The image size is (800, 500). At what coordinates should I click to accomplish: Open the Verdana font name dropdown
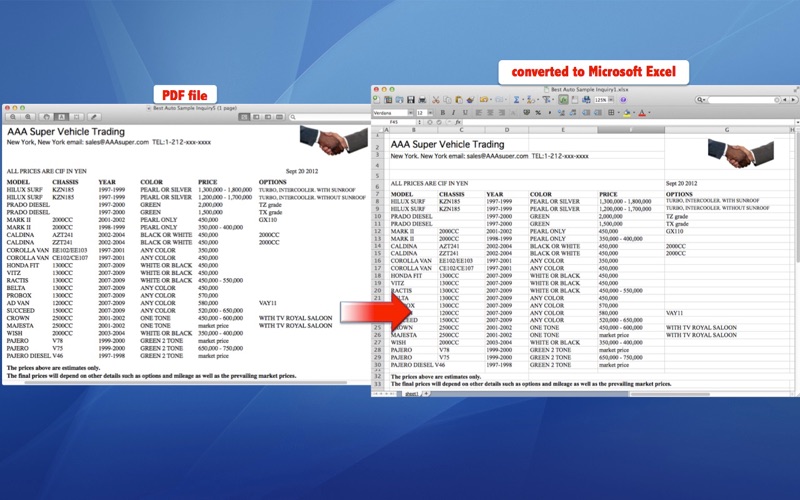pos(393,113)
